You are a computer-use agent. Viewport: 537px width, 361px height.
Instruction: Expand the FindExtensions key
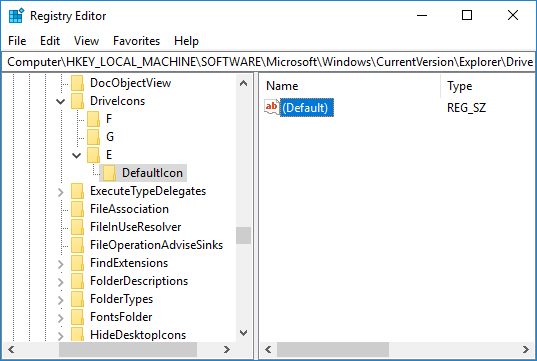[x=61, y=264]
